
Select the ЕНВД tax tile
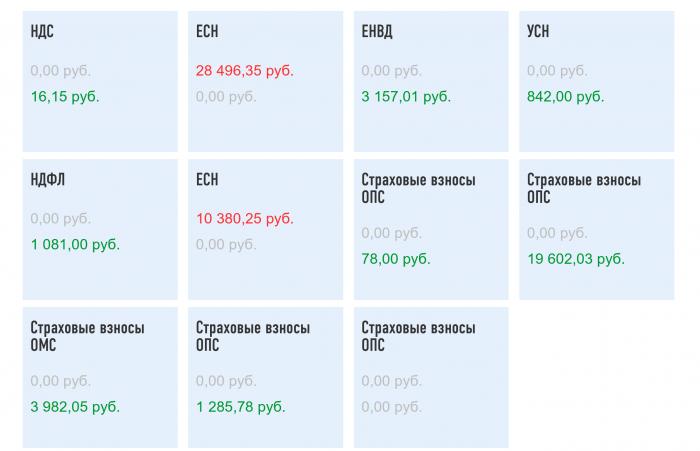point(431,81)
